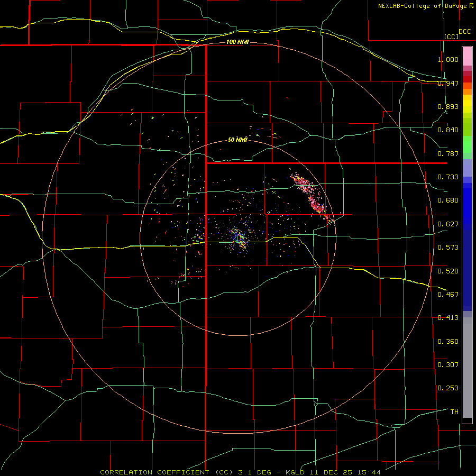The image size is (476, 476).
Task: Pick the gray segment of the color bar
Action: 467,368
